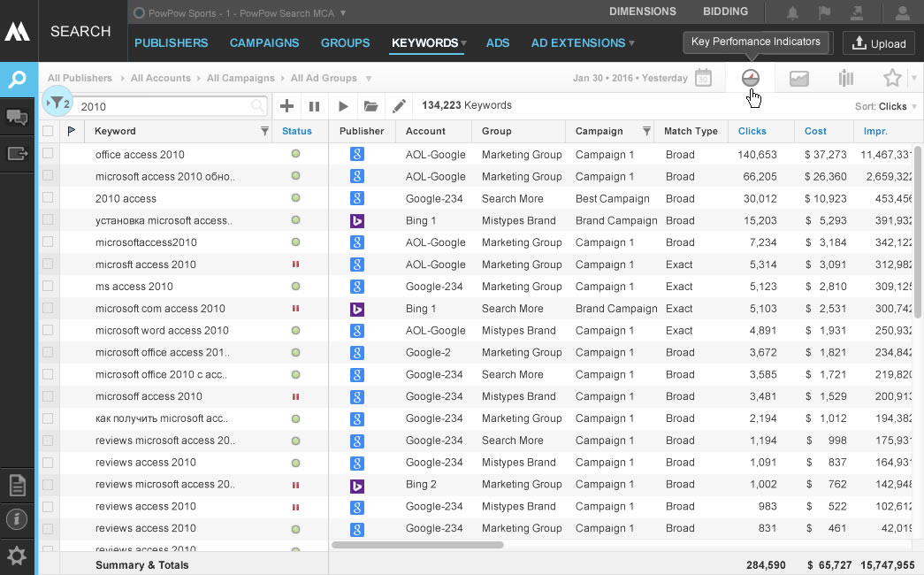Check the box for microsoftaccess2010 row

click(48, 241)
